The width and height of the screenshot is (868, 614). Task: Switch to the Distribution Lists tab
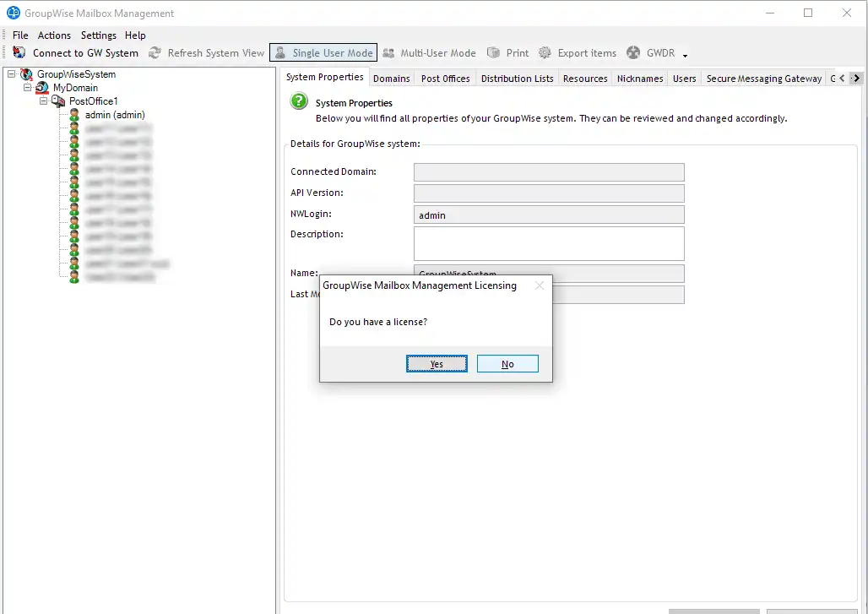coord(517,79)
